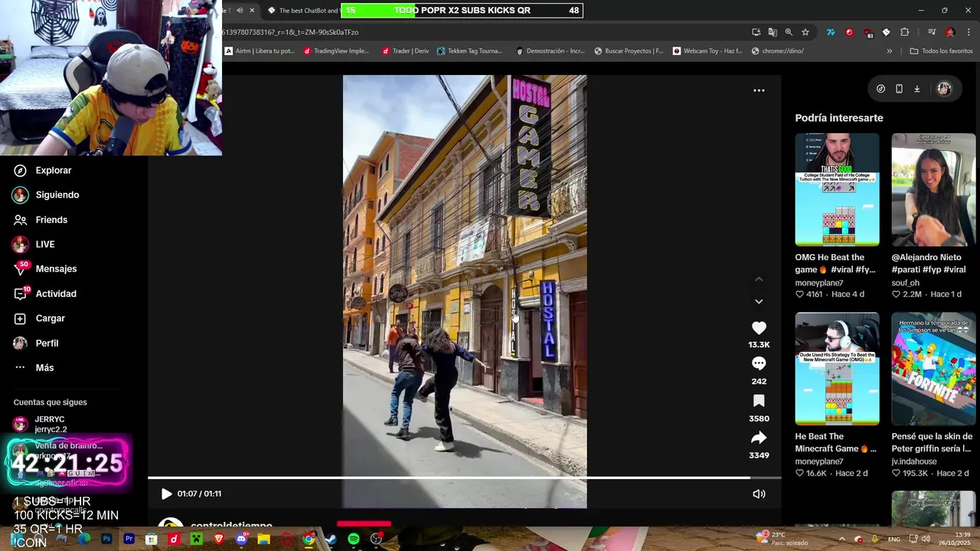
Task: Click 'Podría interesarte' heading
Action: point(839,118)
